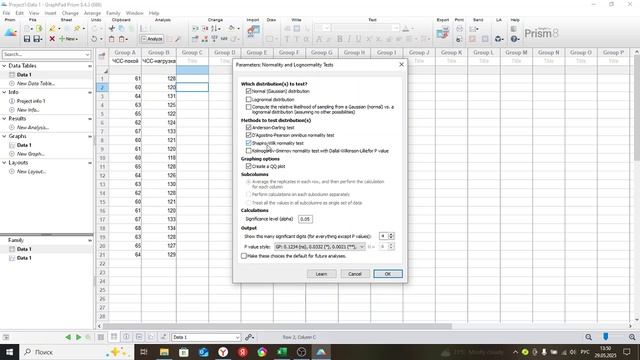Click the Sort ascending/descending icon in Change group

coord(215,29)
